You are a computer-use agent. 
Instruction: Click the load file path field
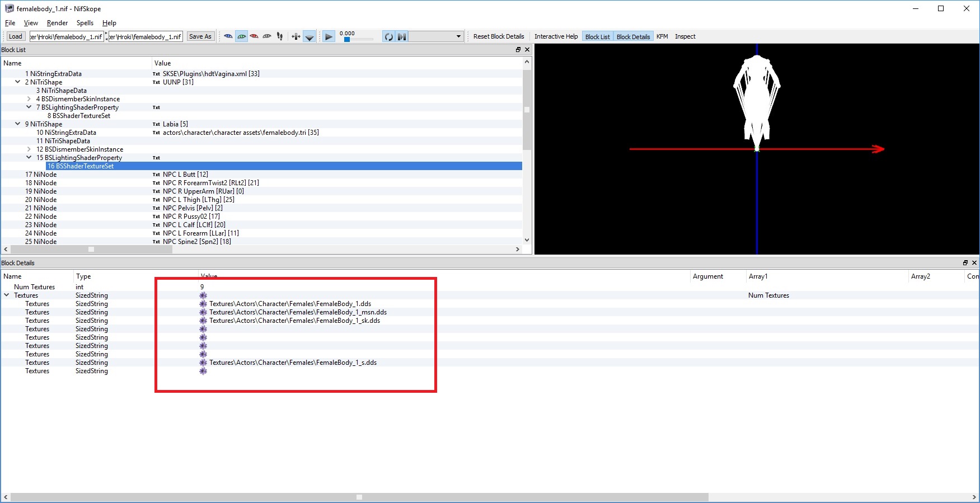coord(67,36)
